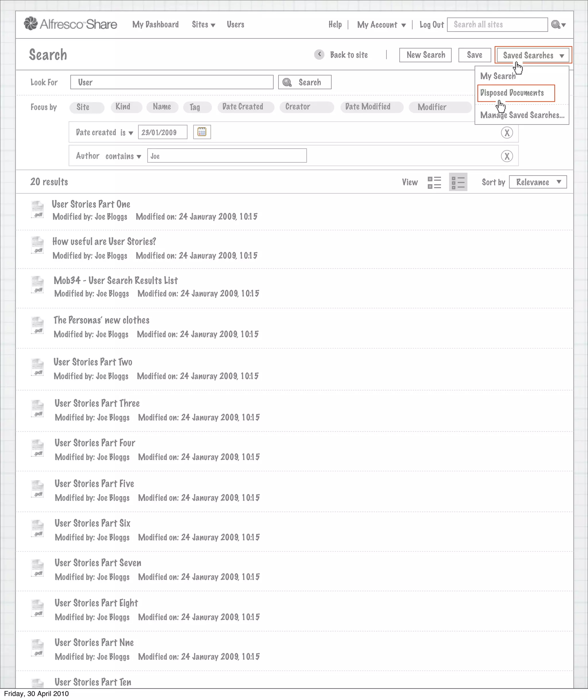Remove the Author filter row
Screen dimensions: 588x700
[507, 156]
